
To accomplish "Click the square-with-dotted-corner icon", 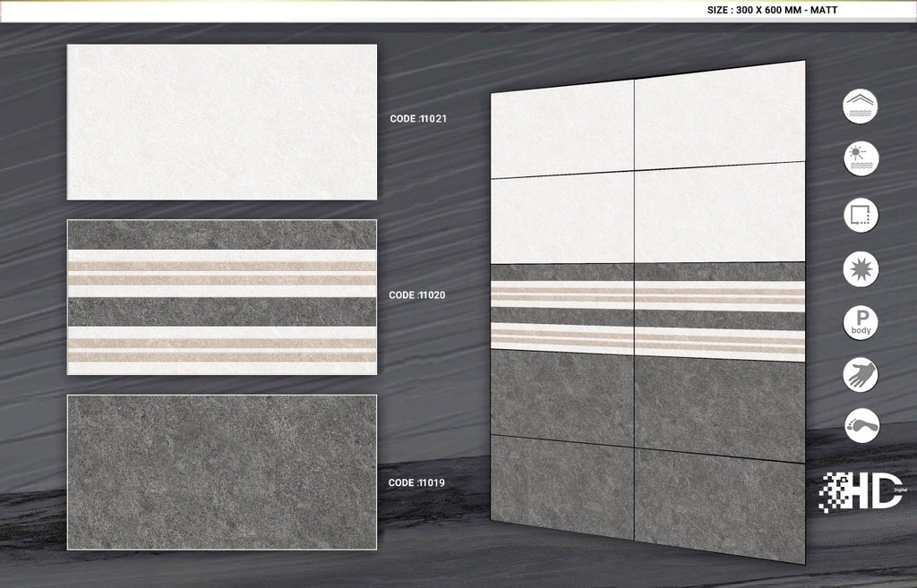I will click(861, 215).
